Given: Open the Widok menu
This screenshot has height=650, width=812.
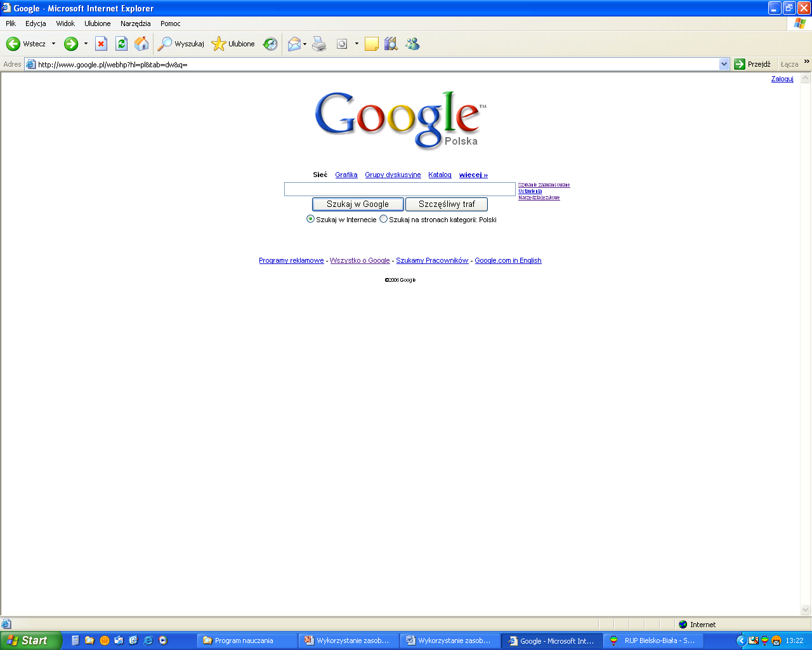Looking at the screenshot, I should [65, 23].
